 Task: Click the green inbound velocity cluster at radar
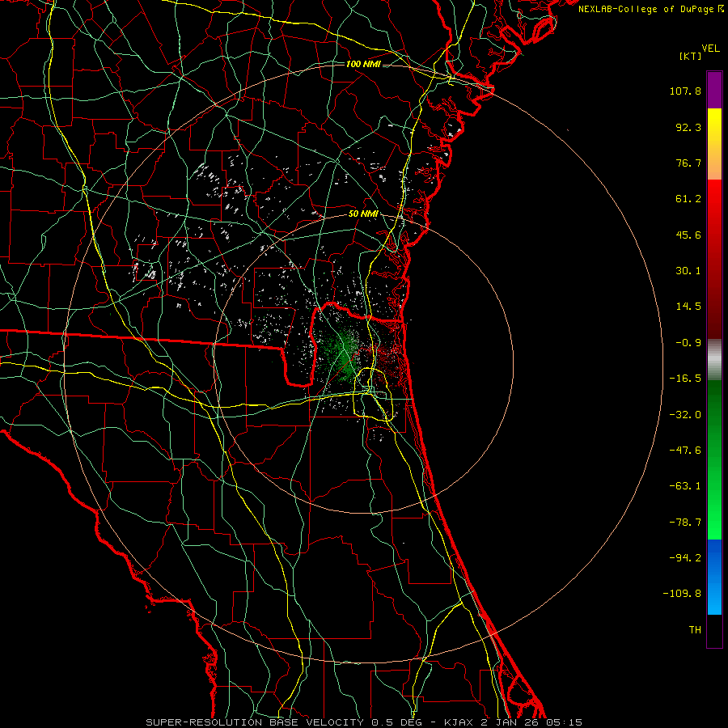[344, 356]
